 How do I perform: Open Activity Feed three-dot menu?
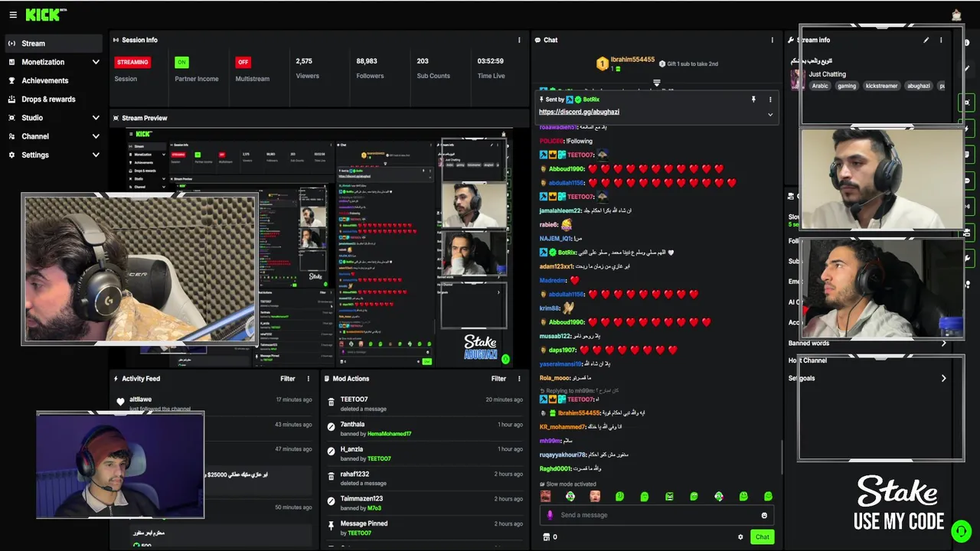309,379
